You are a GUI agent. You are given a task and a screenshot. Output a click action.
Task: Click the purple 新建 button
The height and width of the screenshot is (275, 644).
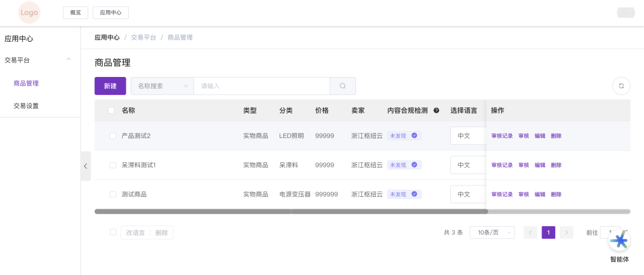click(x=110, y=86)
